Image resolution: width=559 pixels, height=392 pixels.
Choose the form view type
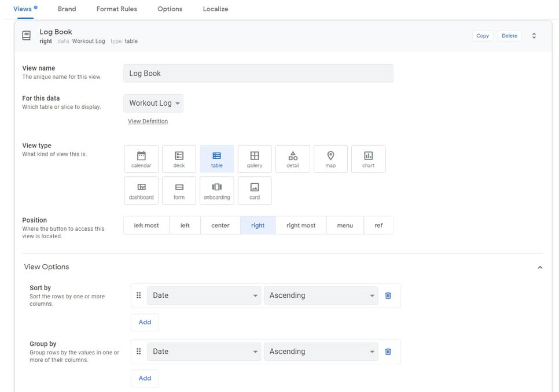click(x=179, y=190)
